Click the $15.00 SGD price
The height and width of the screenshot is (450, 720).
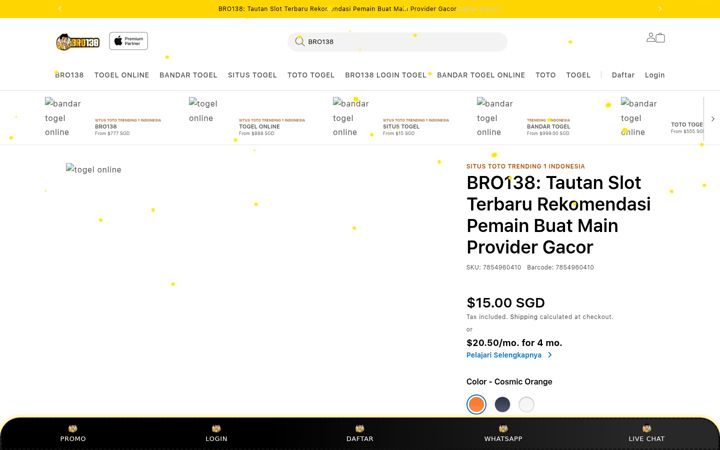coord(506,303)
